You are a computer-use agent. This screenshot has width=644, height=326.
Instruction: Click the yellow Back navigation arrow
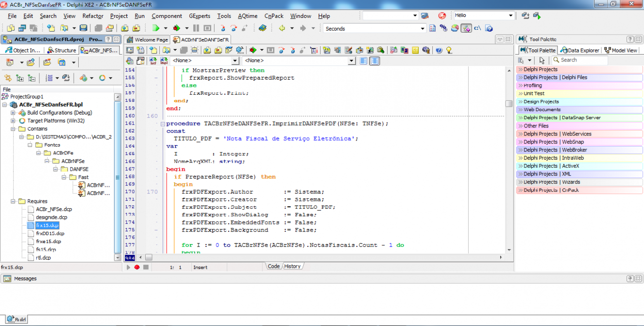click(x=281, y=28)
